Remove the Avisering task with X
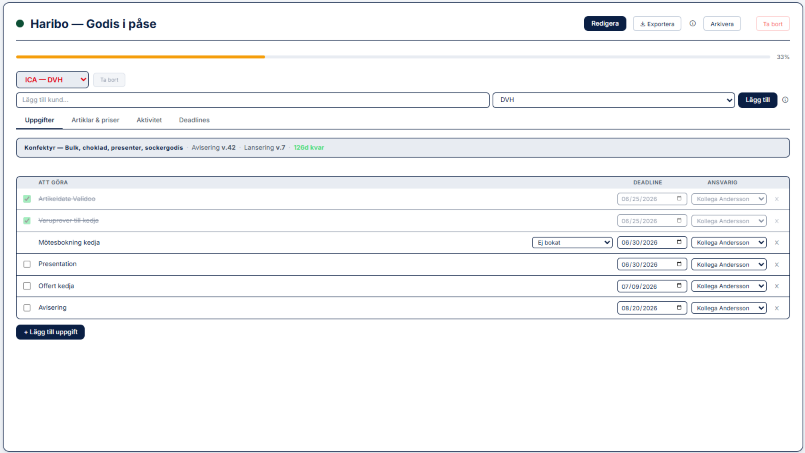The height and width of the screenshot is (453, 805). click(x=777, y=308)
